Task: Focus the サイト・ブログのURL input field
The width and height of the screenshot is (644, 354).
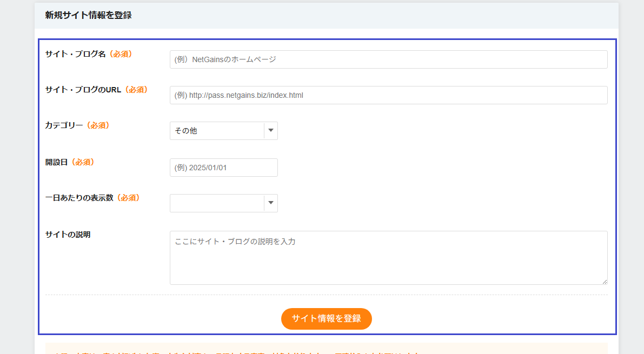Action: click(x=388, y=95)
